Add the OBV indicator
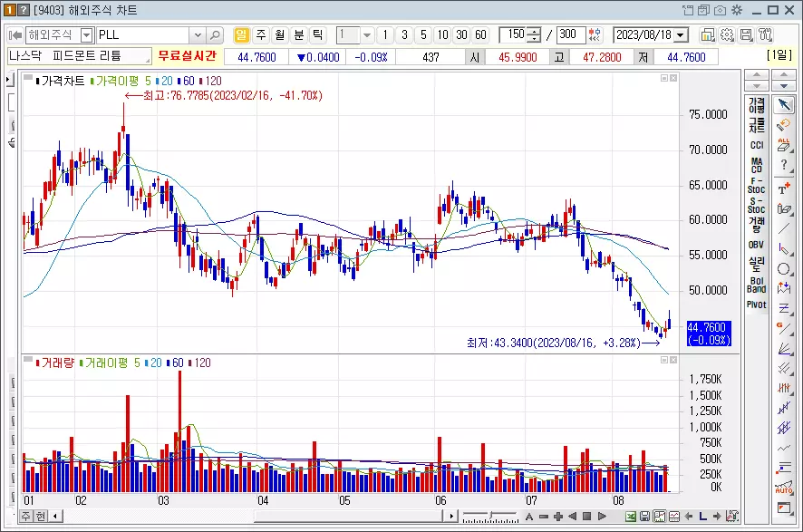The height and width of the screenshot is (532, 803). tap(757, 245)
